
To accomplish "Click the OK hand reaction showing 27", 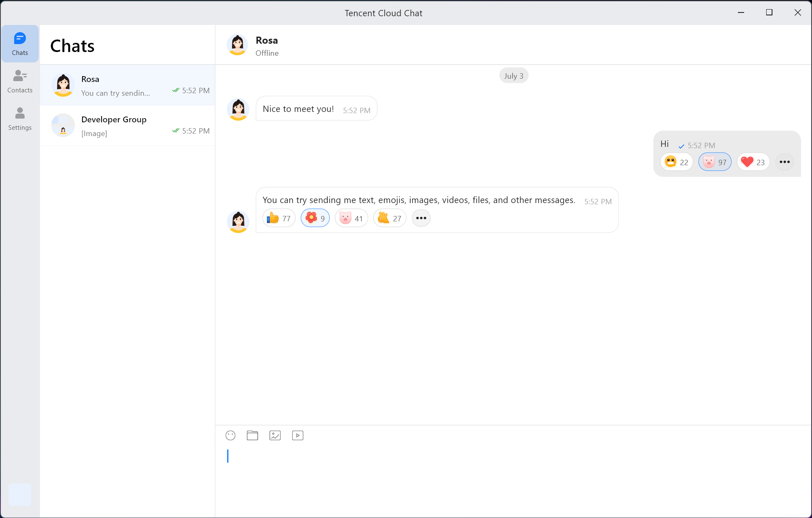I will [x=389, y=218].
